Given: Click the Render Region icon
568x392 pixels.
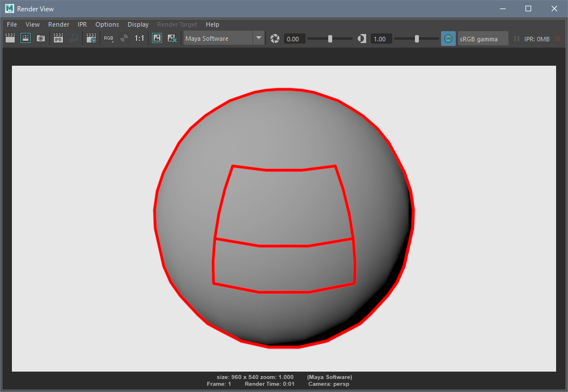Looking at the screenshot, I should 26,39.
